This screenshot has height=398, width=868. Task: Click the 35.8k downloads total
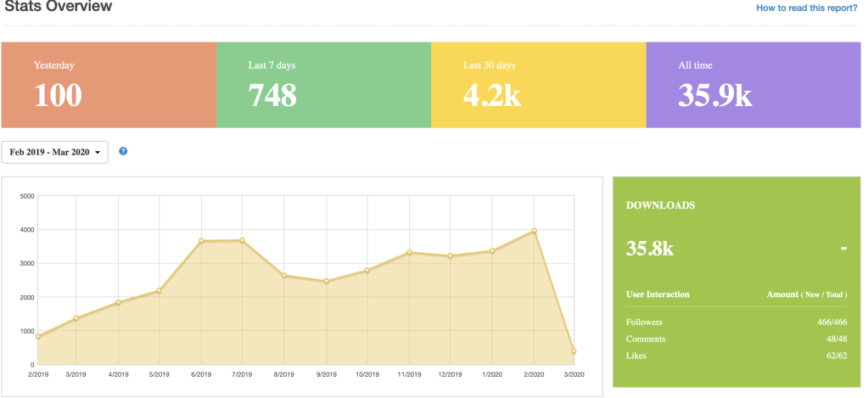tap(650, 249)
